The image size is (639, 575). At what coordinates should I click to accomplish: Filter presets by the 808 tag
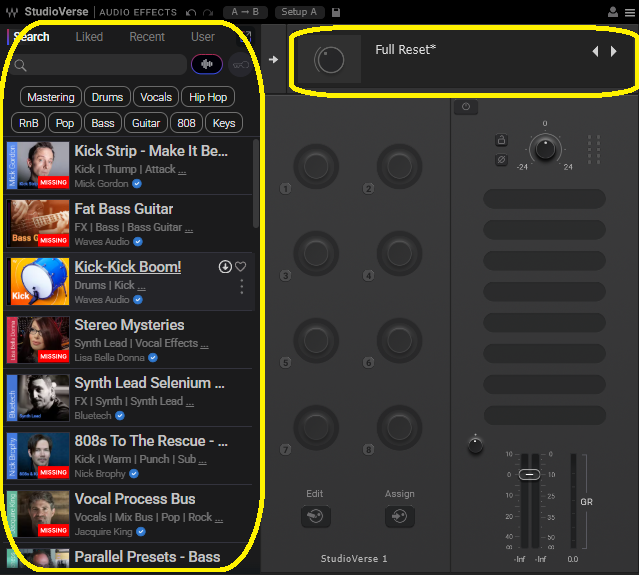[186, 123]
